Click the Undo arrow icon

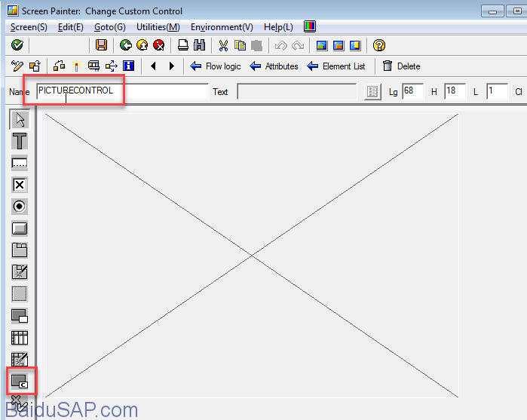click(281, 45)
